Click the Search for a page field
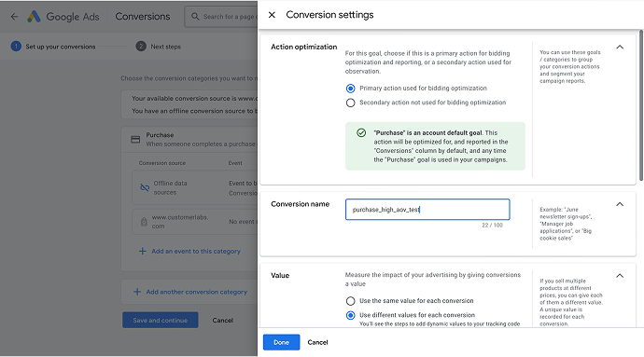 point(222,17)
